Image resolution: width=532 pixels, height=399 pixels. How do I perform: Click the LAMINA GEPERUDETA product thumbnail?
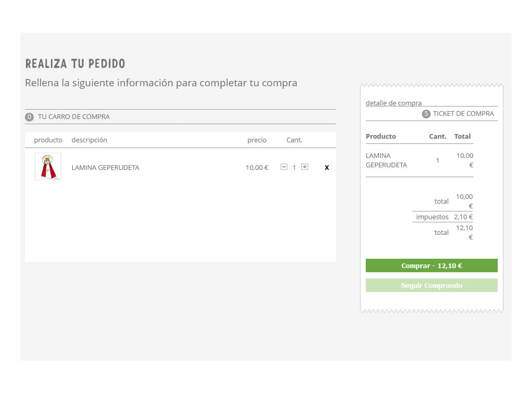point(48,166)
